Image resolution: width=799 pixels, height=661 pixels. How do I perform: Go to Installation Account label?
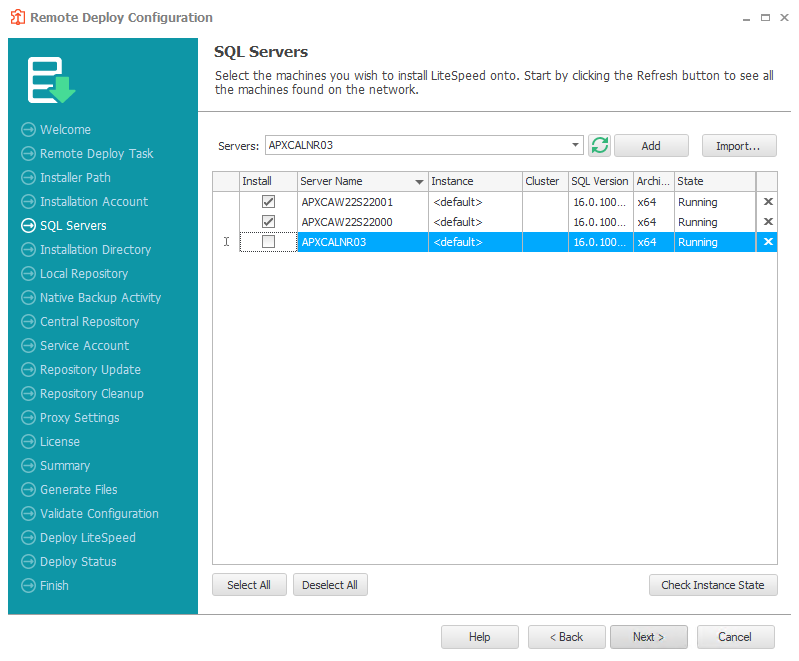click(x=94, y=201)
